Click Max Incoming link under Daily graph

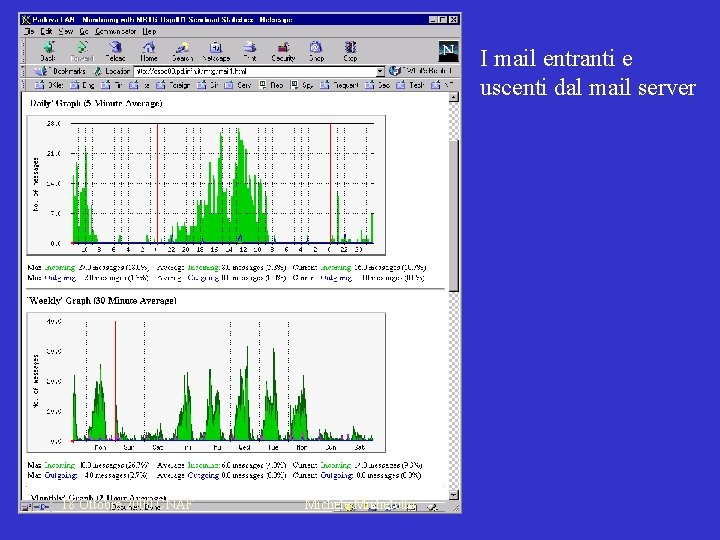click(x=60, y=267)
